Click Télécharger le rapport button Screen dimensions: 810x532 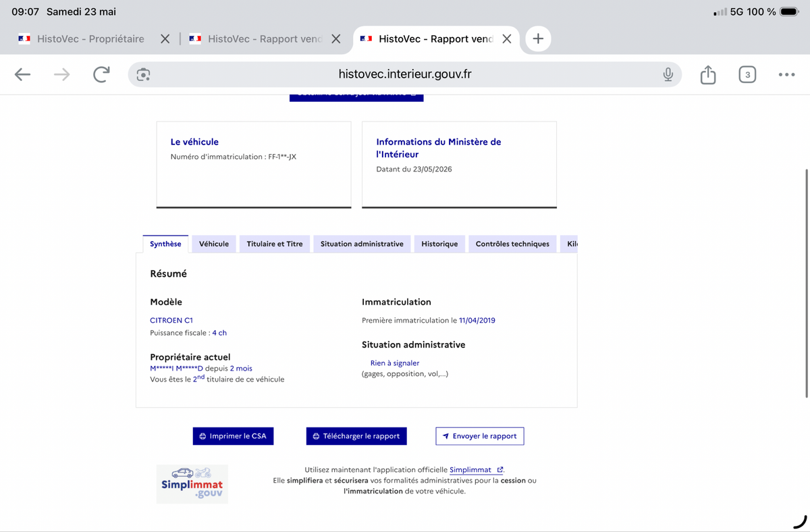point(356,436)
